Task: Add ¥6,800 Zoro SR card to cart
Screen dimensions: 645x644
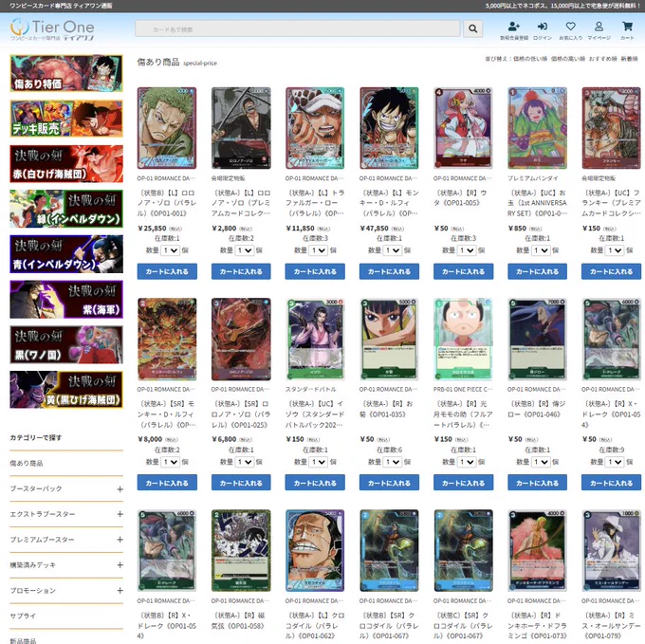Action: coord(241,483)
